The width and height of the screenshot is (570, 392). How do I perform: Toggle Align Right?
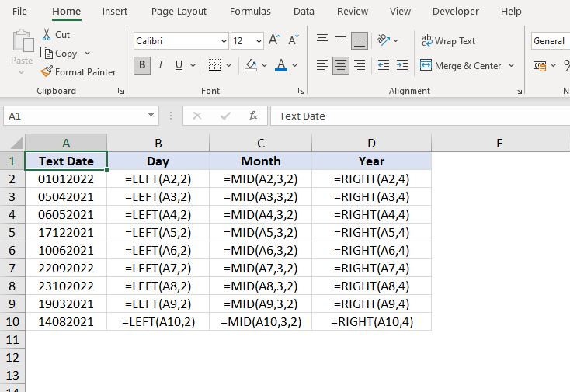[360, 65]
